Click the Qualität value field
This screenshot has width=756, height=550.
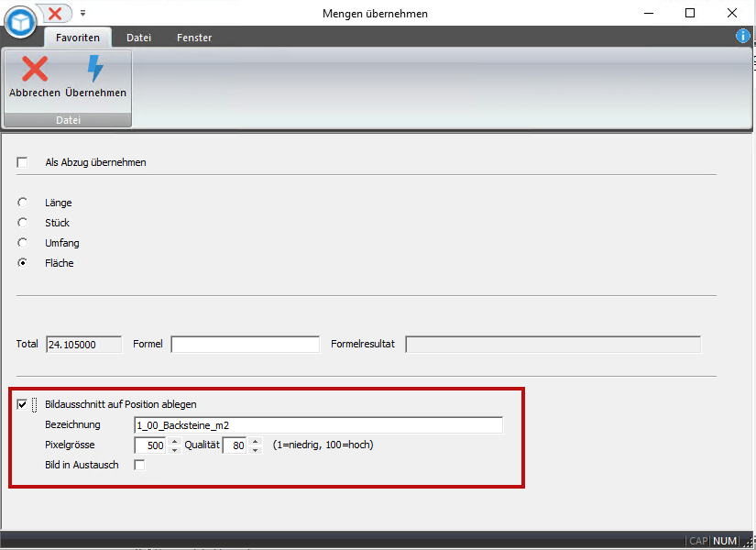click(x=235, y=445)
